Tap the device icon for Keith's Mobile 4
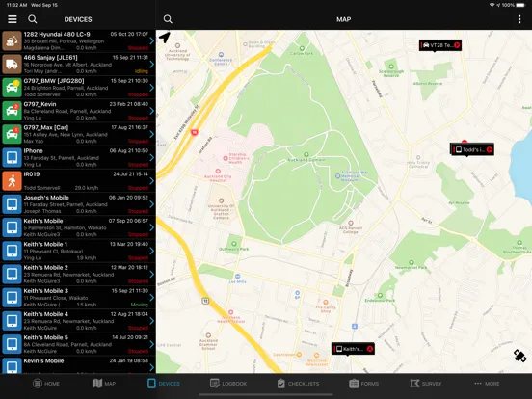 pos(12,321)
